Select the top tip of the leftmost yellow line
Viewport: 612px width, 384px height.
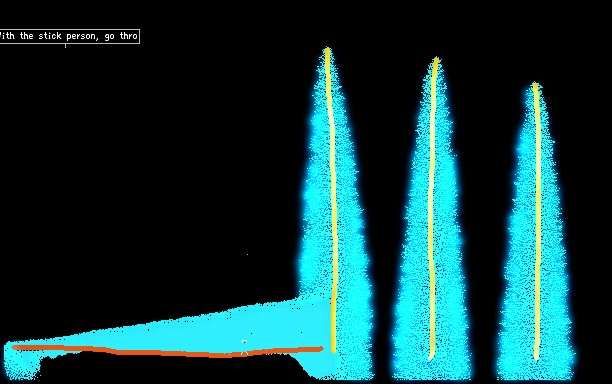pyautogui.click(x=327, y=50)
